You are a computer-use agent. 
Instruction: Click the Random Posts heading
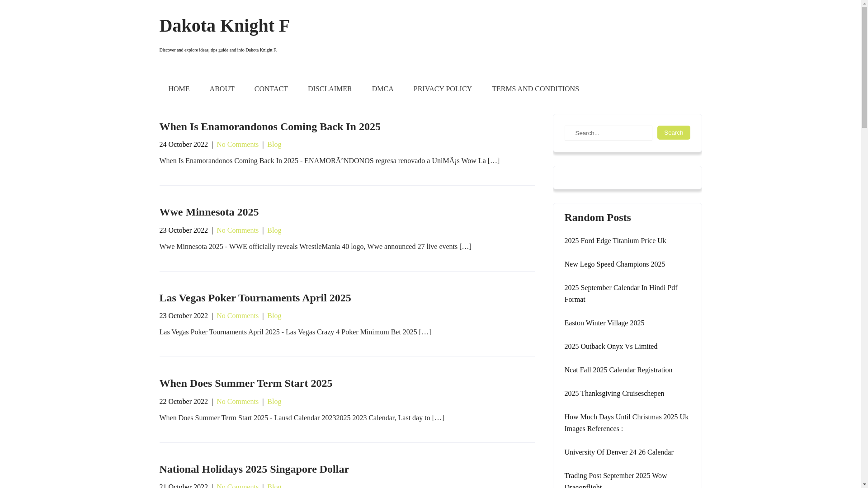(597, 217)
